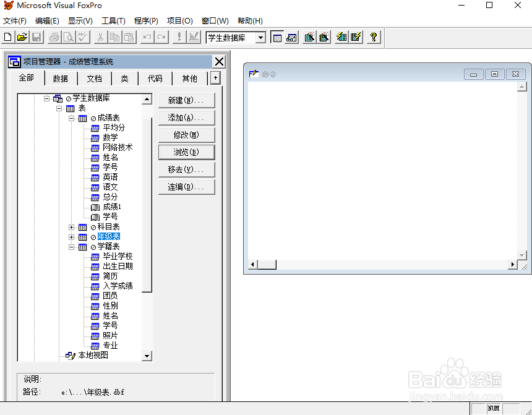Click the Report wizard toolbar icon
This screenshot has height=415, width=532.
click(x=324, y=37)
